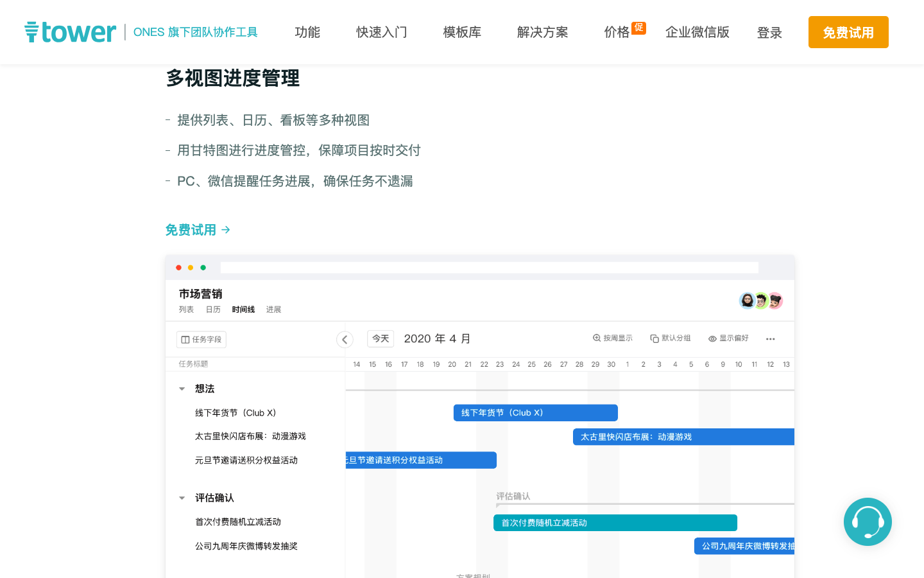Collapse the 想法 task group
This screenshot has height=578, width=924.
coord(182,389)
